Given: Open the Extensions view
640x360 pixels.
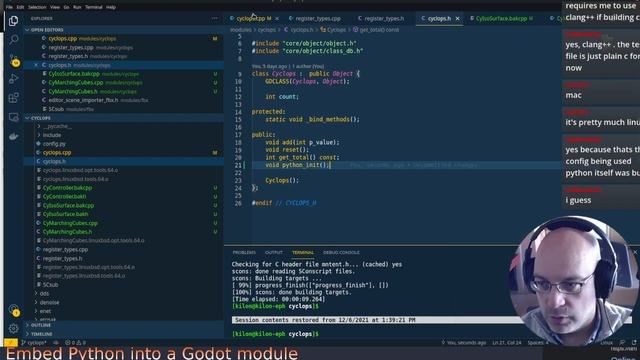Looking at the screenshot, I should click(13, 98).
